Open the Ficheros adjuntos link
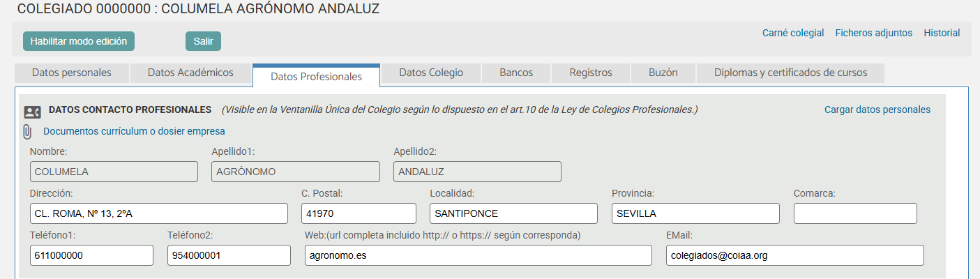This screenshot has width=980, height=279. [873, 33]
